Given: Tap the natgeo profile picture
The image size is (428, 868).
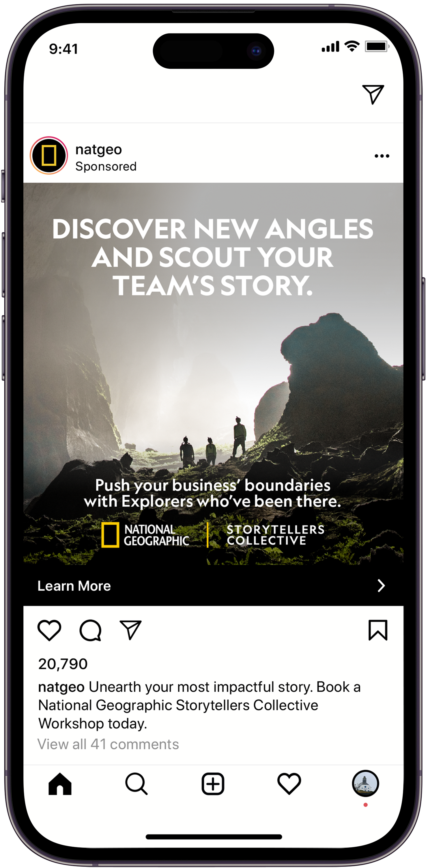Looking at the screenshot, I should click(x=49, y=155).
